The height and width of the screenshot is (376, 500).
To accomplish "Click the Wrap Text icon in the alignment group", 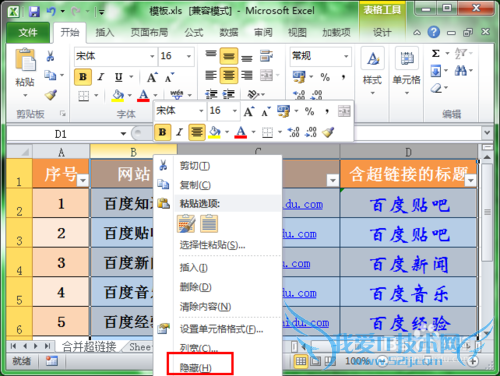I will coord(266,56).
